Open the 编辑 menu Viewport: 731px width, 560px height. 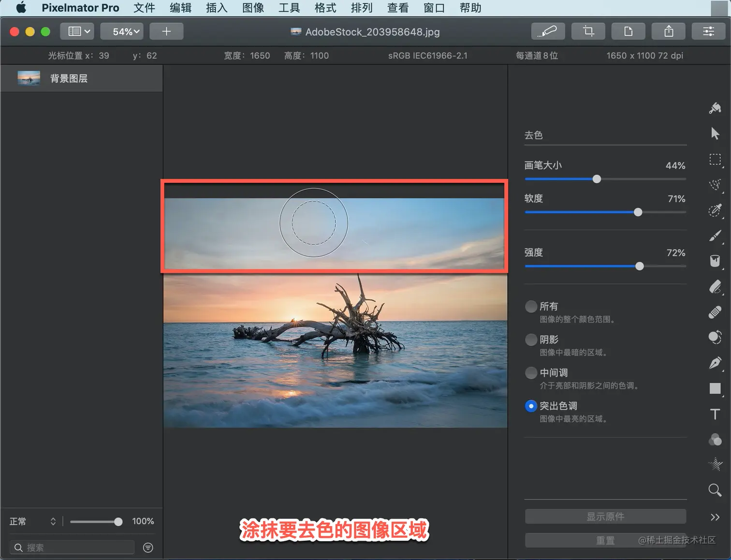tap(180, 8)
